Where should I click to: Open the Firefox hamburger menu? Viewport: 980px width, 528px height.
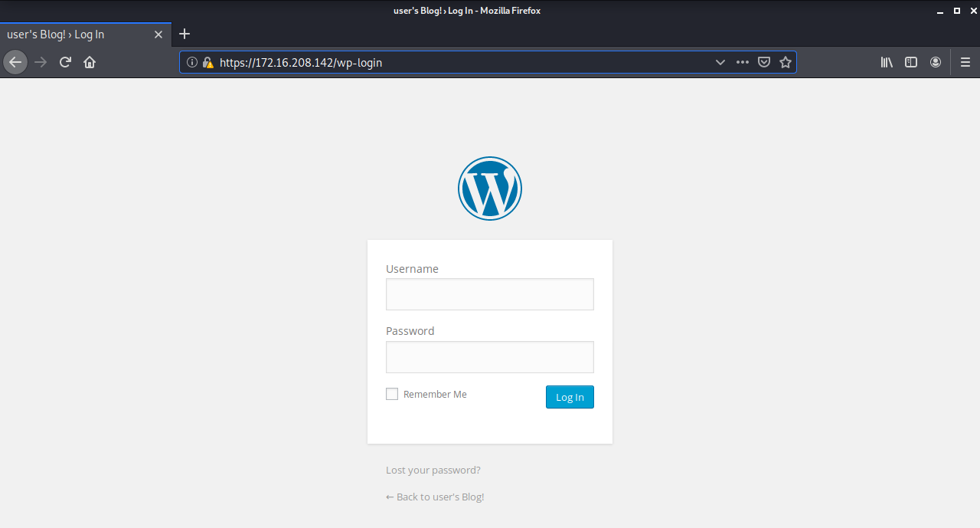[965, 63]
